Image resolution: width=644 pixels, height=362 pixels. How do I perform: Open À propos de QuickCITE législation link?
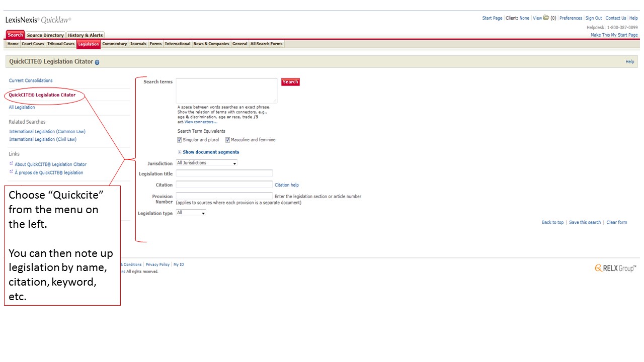click(x=49, y=172)
